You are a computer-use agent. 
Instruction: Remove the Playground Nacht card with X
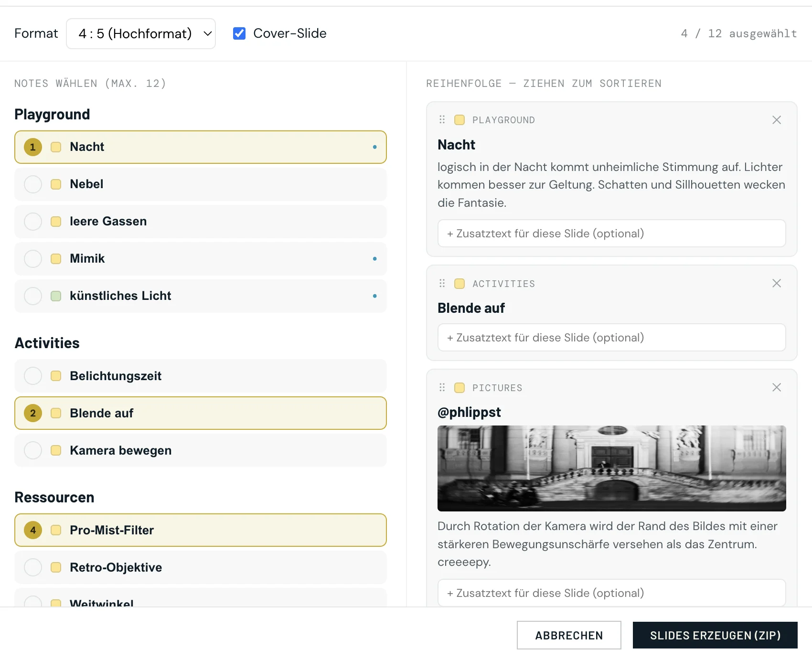(x=777, y=120)
